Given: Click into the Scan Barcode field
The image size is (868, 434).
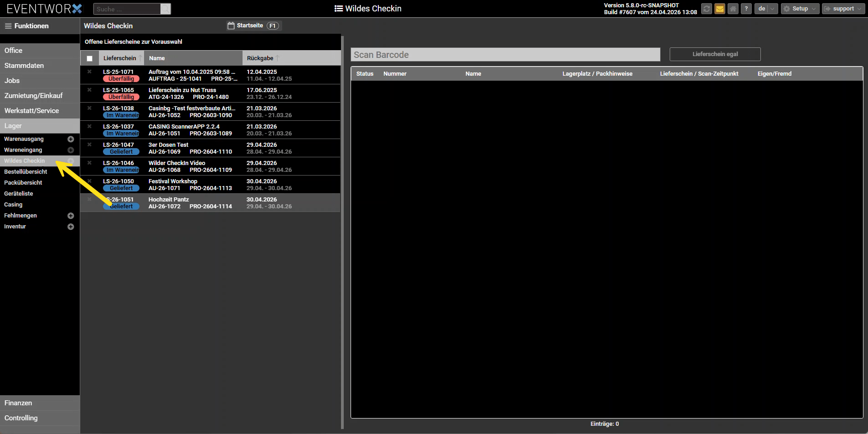Looking at the screenshot, I should [505, 55].
